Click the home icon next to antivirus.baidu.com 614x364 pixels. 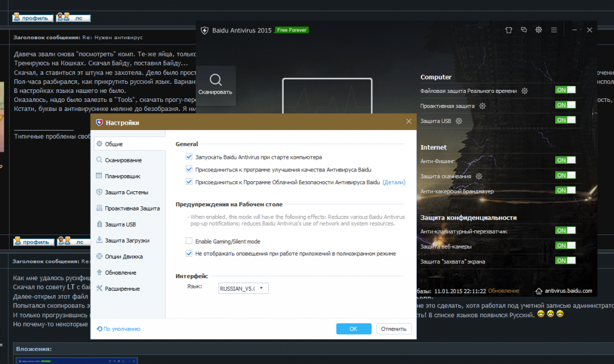pyautogui.click(x=539, y=291)
